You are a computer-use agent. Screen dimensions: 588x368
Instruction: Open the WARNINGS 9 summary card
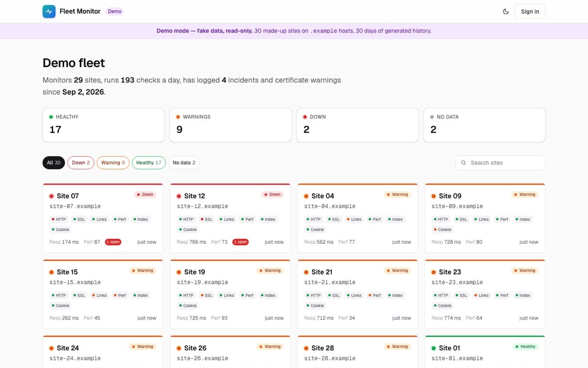click(x=230, y=125)
